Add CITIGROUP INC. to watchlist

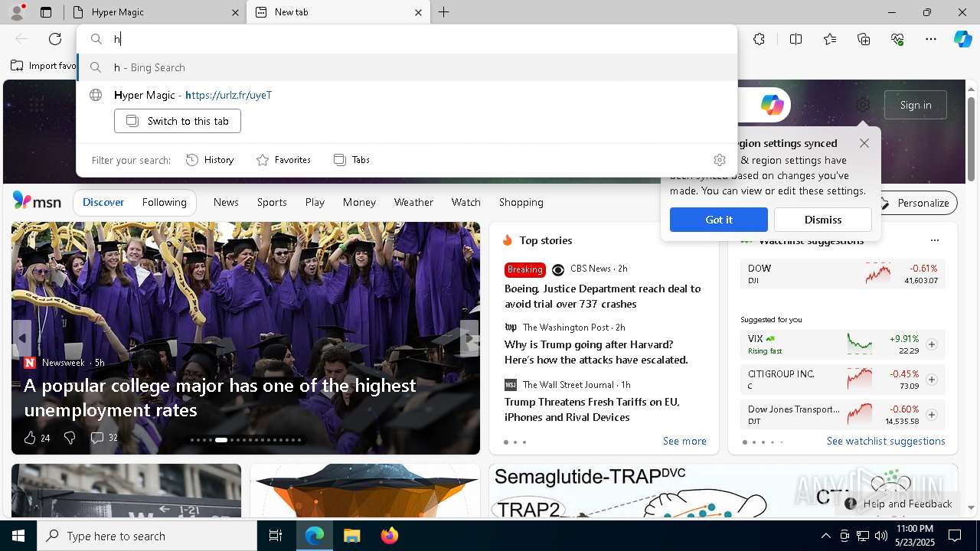tap(932, 380)
